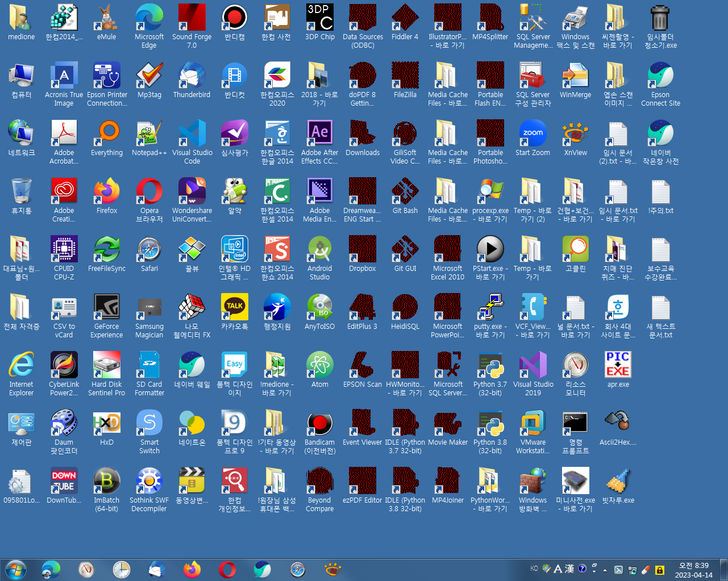
Task: Open the Safari desktop shortcut
Action: 149,254
